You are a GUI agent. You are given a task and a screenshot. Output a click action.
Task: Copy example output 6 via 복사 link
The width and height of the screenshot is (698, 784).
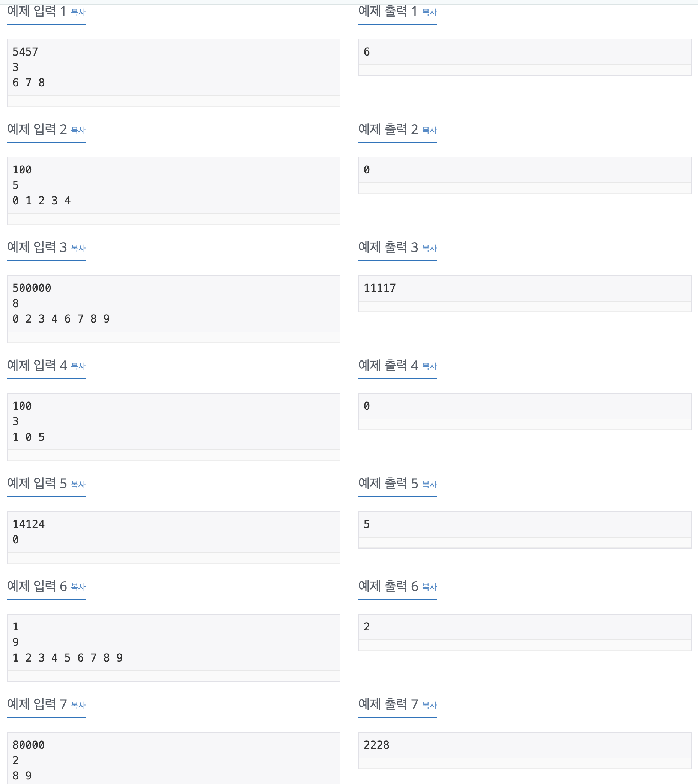pyautogui.click(x=430, y=587)
